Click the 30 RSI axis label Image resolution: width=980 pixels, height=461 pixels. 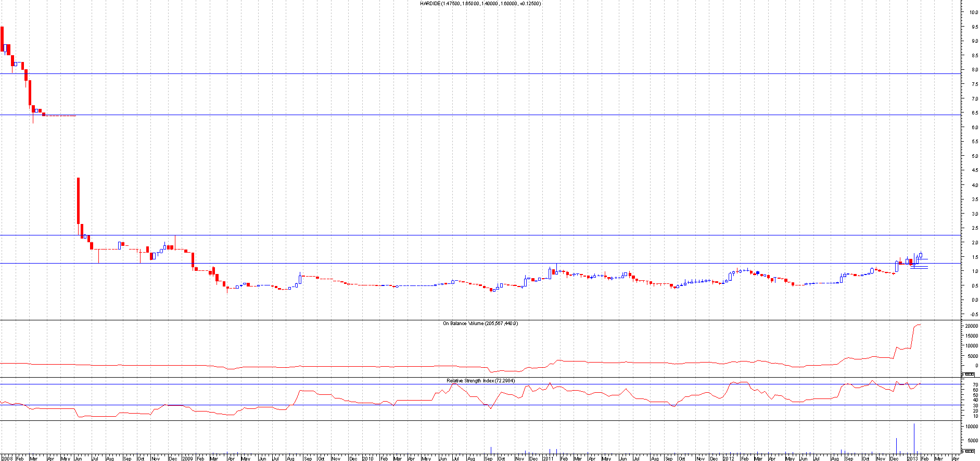click(x=975, y=405)
